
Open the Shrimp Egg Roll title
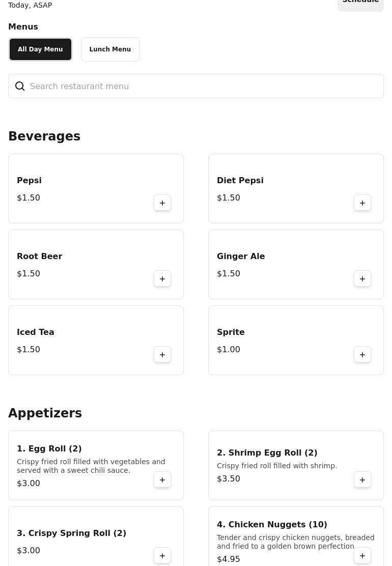pyautogui.click(x=267, y=452)
